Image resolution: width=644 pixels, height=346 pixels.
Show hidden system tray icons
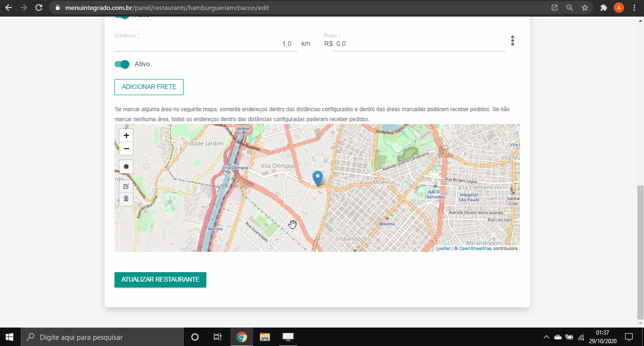[546, 337]
